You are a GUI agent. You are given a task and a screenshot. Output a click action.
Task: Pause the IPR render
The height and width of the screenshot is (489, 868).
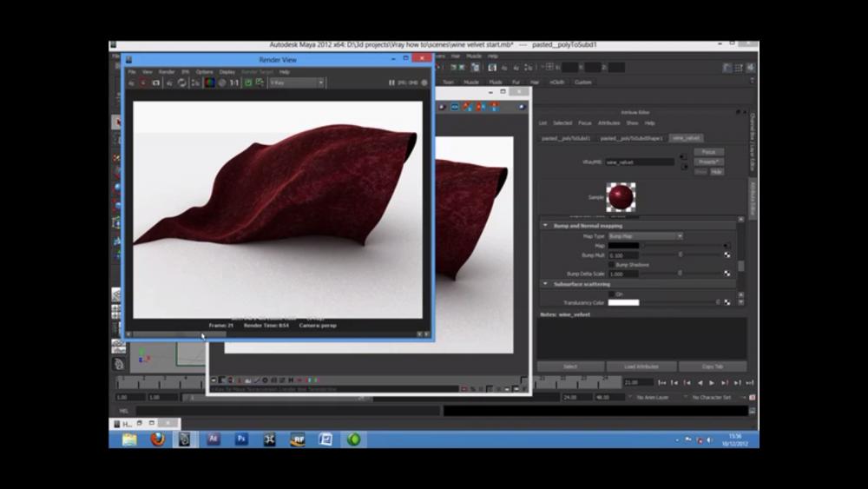[392, 83]
